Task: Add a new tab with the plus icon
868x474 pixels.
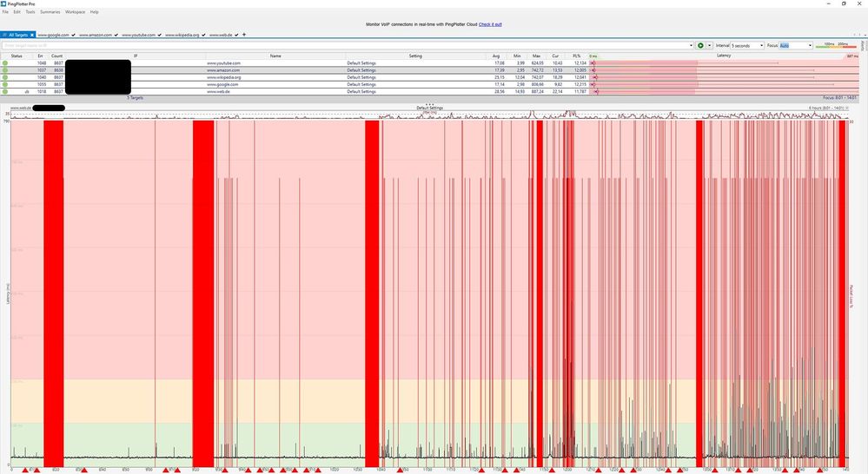Action: [x=244, y=35]
